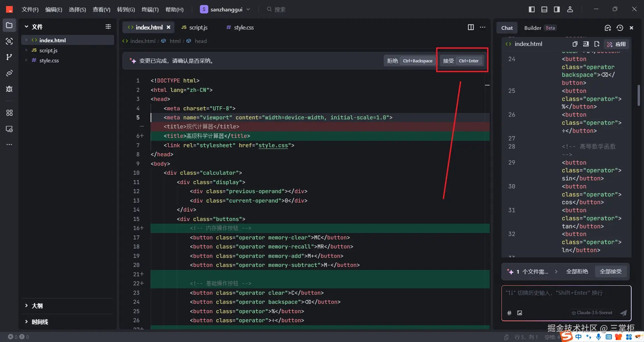
Task: Toggle the bottom panel layout button
Action: coord(544,9)
